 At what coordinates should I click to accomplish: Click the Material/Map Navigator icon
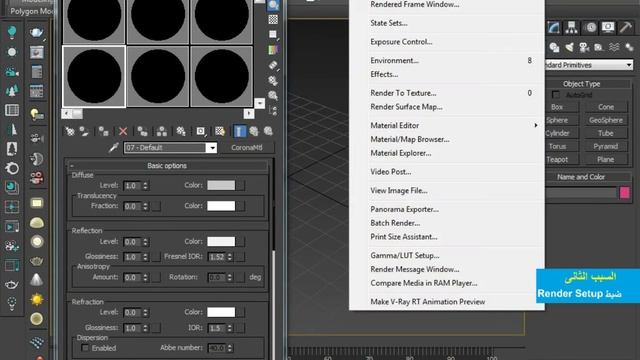pyautogui.click(x=273, y=111)
